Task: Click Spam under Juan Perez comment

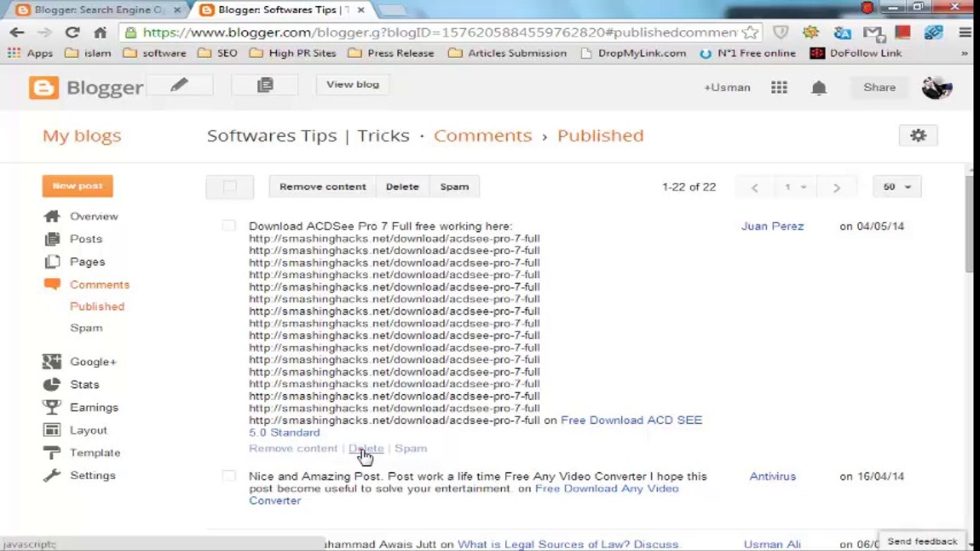Action: coord(411,448)
